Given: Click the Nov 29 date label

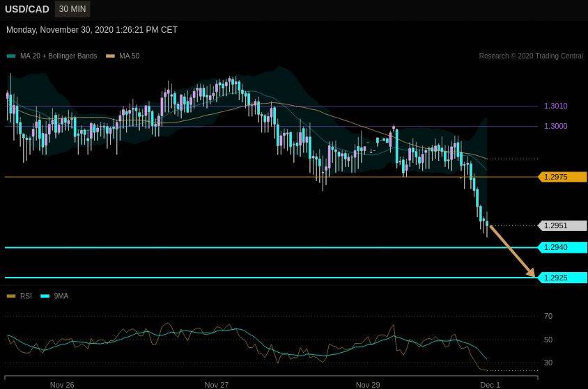Looking at the screenshot, I should 368,385.
